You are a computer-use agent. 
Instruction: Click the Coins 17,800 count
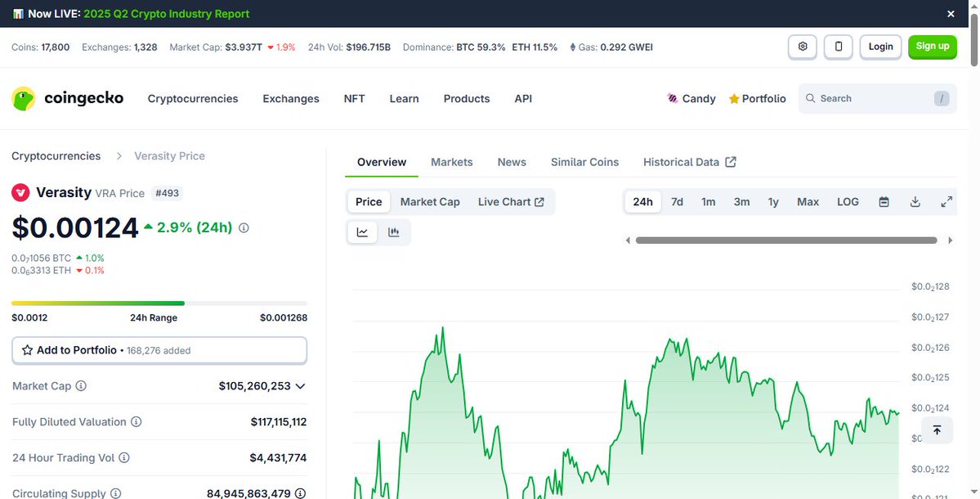tap(56, 47)
